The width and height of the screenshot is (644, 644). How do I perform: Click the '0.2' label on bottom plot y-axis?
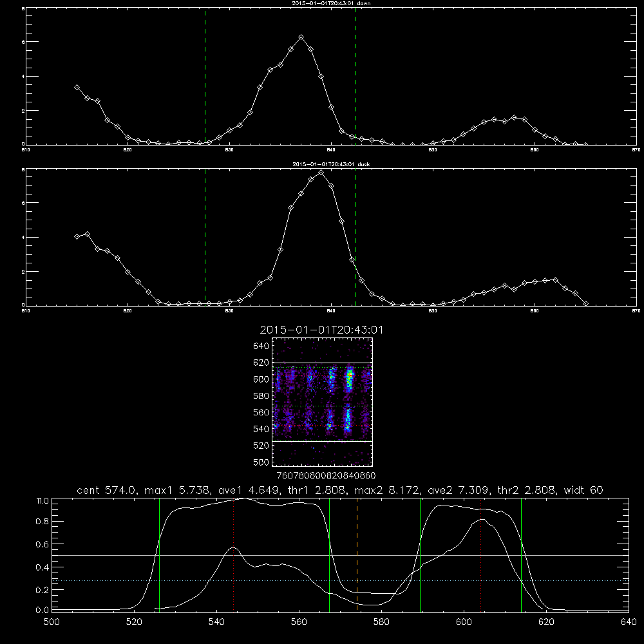[x=43, y=590]
